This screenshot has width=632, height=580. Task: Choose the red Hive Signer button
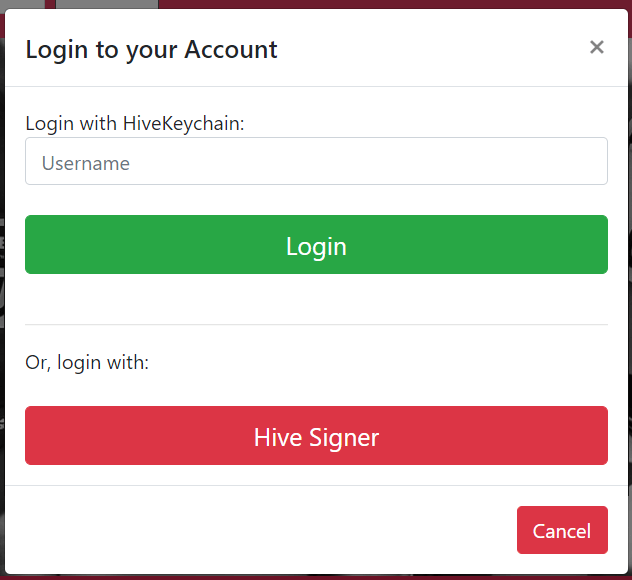[316, 436]
